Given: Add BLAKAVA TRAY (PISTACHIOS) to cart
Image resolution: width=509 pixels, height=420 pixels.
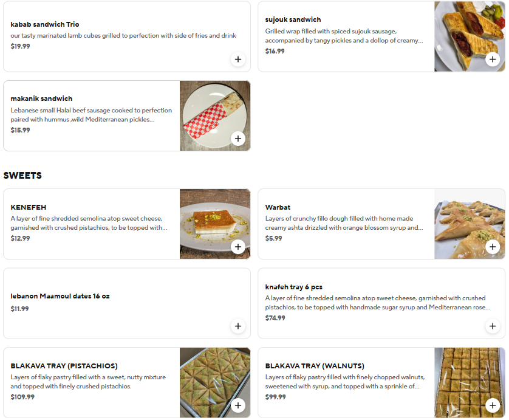Looking at the screenshot, I should [x=238, y=405].
